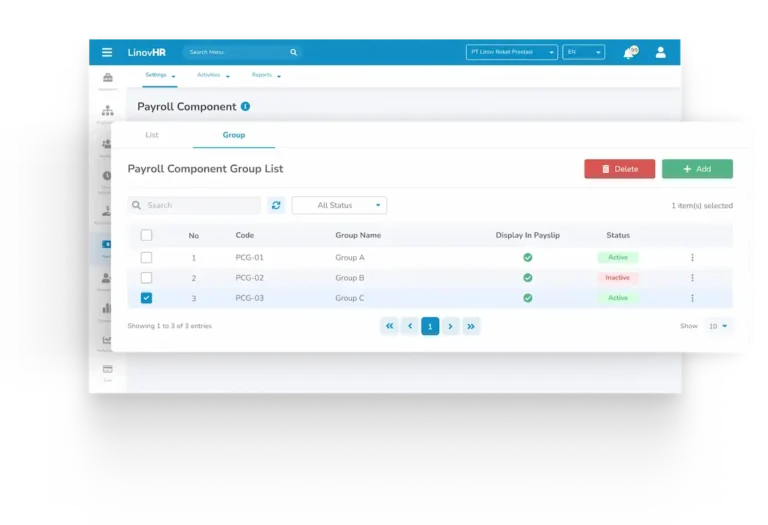The height and width of the screenshot is (525, 768).
Task: Click the Active status badge for Group A
Action: coord(618,258)
